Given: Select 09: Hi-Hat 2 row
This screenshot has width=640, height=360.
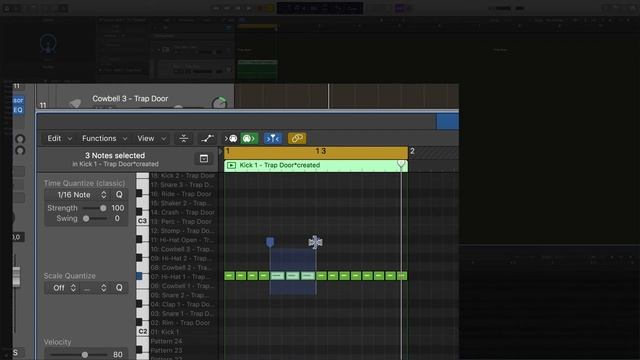Looking at the screenshot, I should pos(182,258).
